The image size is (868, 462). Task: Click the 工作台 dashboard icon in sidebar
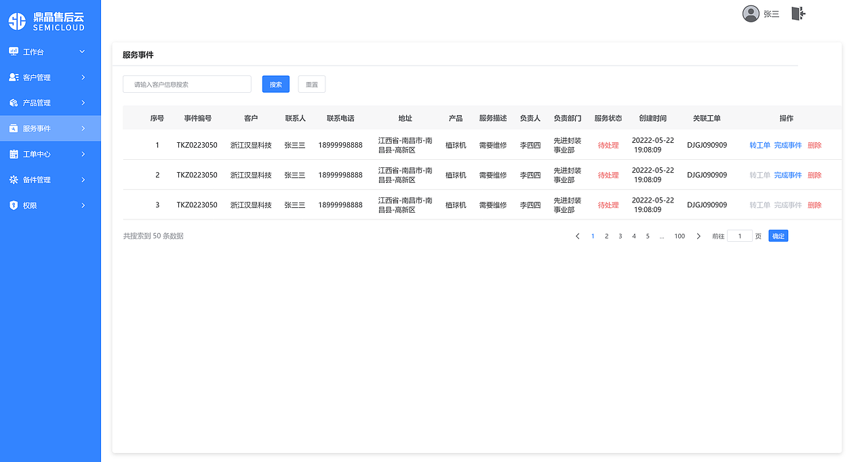pos(14,51)
